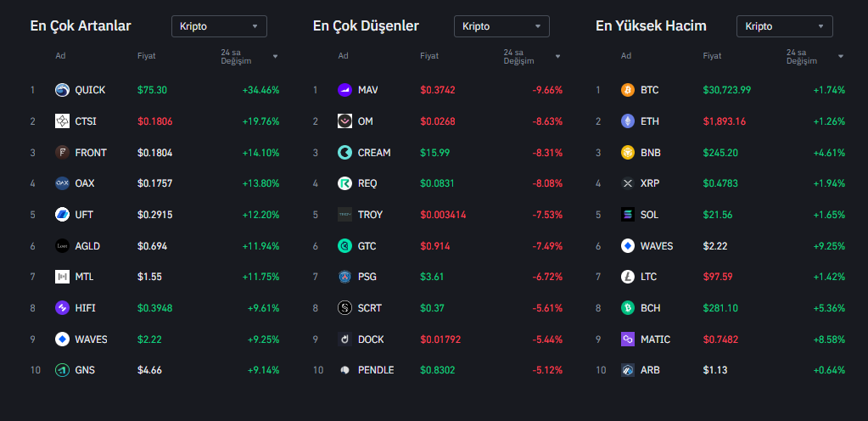Click the LTC Litecoin icon

coord(628,277)
